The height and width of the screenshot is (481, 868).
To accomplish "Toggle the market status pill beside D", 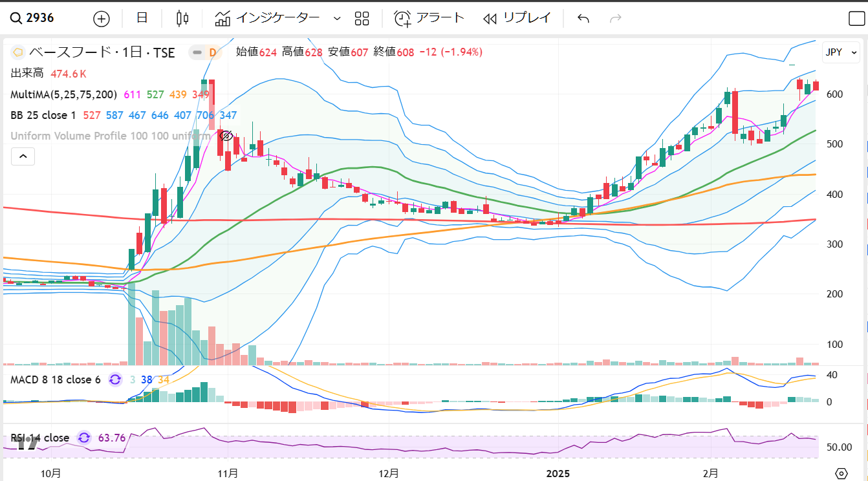I will [x=197, y=52].
